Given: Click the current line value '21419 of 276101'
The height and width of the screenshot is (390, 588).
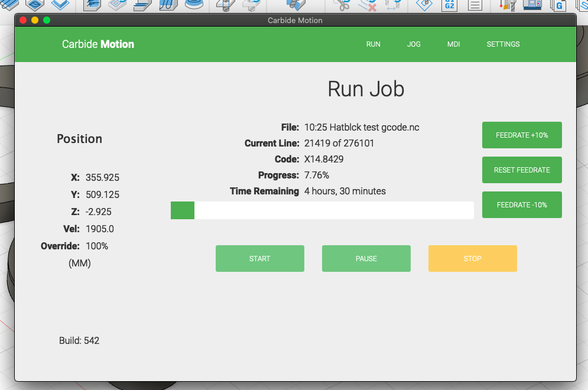Looking at the screenshot, I should (x=339, y=143).
